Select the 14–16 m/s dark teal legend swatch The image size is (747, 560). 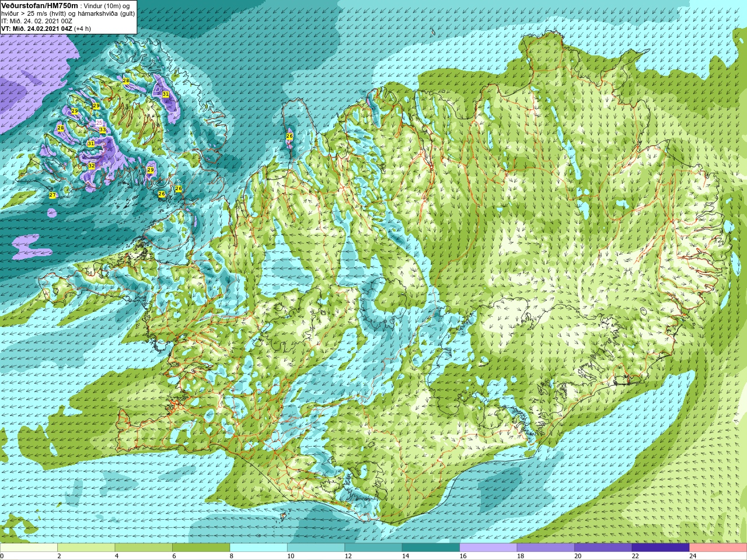point(431,548)
